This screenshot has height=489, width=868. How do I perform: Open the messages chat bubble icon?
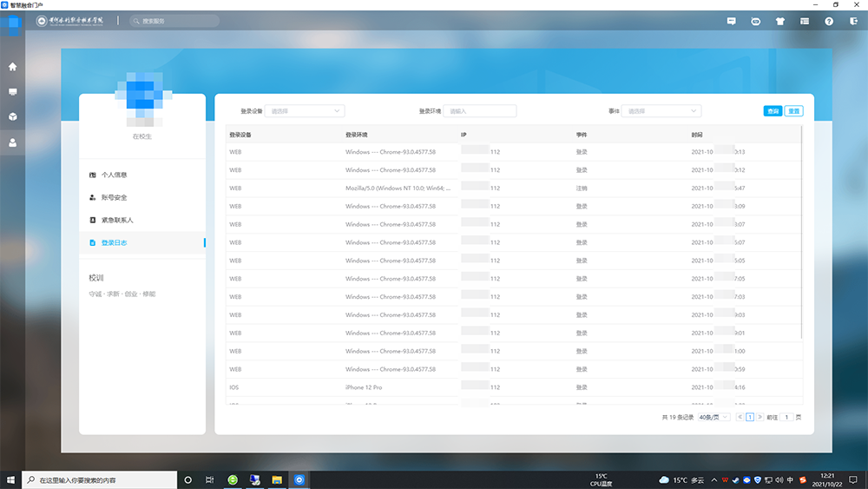click(731, 21)
